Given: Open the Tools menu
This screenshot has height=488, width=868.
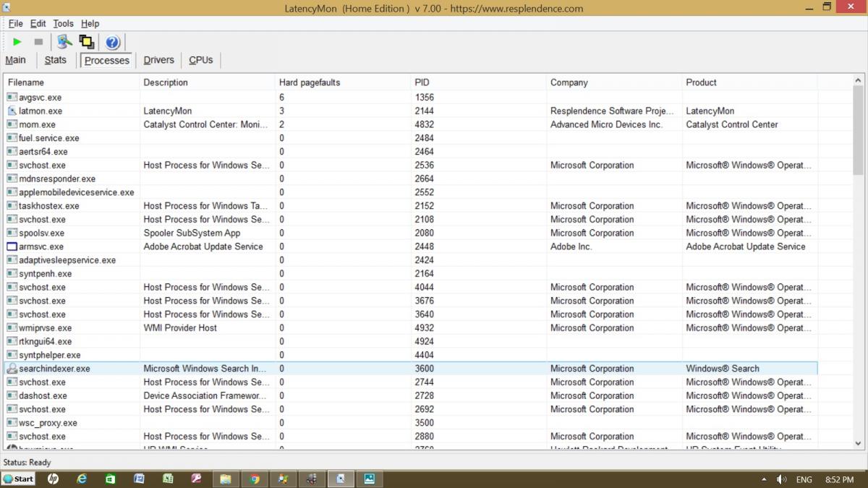Looking at the screenshot, I should tap(63, 24).
